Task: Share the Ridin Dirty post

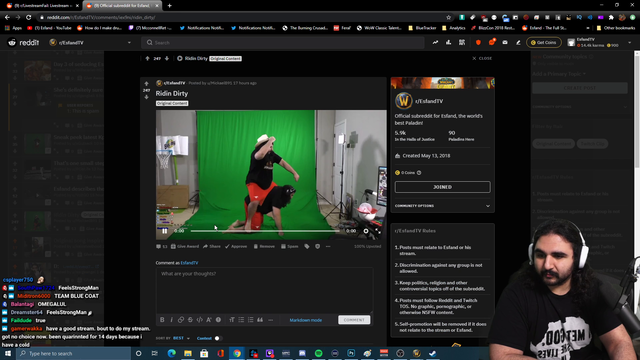Action: tap(211, 247)
